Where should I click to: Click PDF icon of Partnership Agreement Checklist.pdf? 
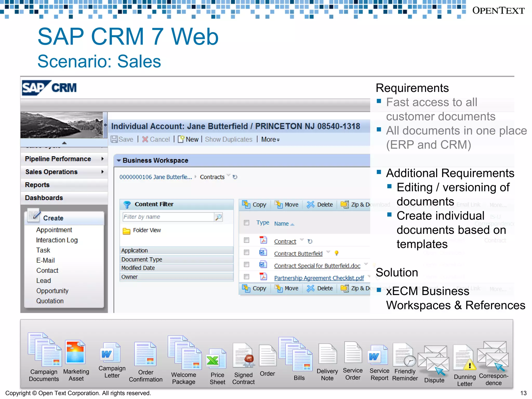pyautogui.click(x=263, y=276)
